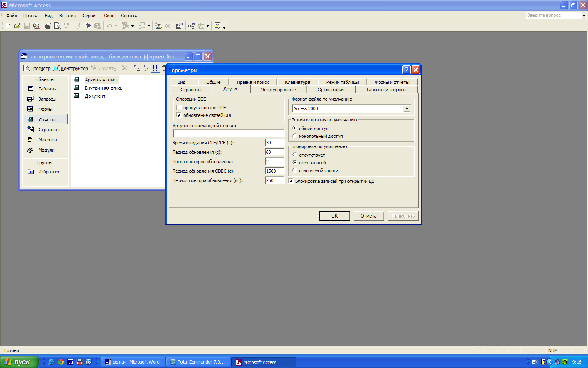Switch to the Клавиатура tab

click(x=297, y=82)
